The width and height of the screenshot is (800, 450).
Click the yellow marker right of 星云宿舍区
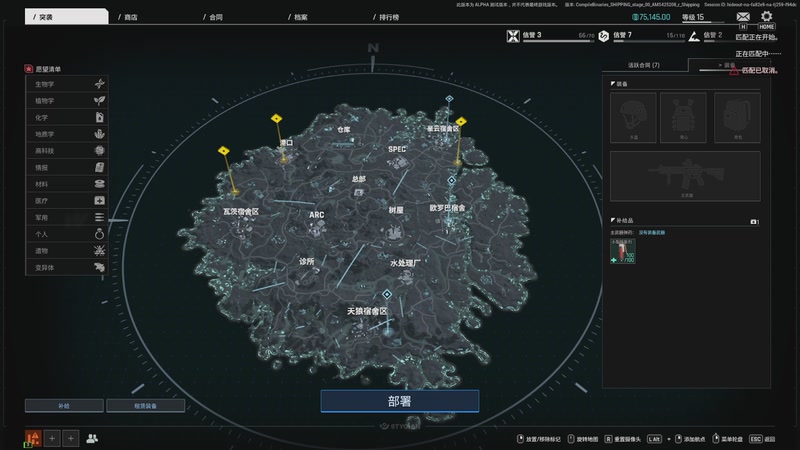[x=461, y=121]
